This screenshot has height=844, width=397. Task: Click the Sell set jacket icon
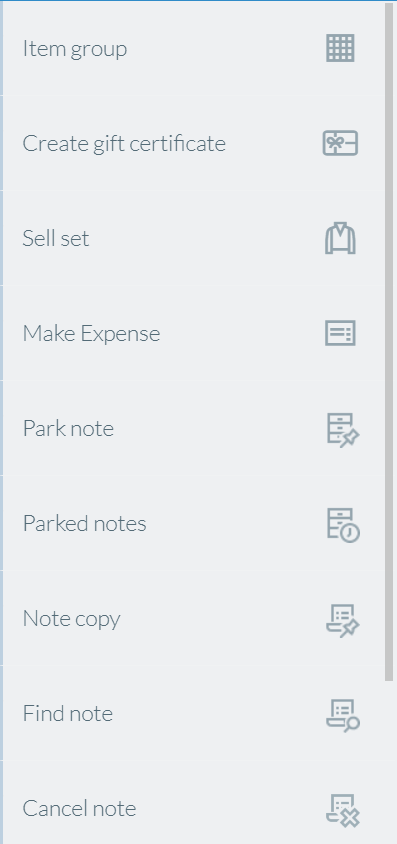tap(340, 238)
